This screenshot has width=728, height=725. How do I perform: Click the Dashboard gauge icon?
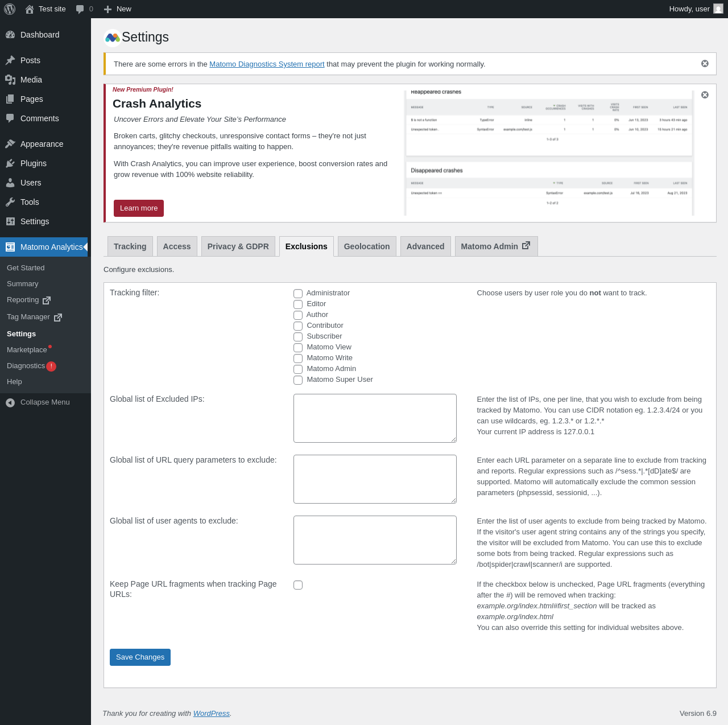10,35
